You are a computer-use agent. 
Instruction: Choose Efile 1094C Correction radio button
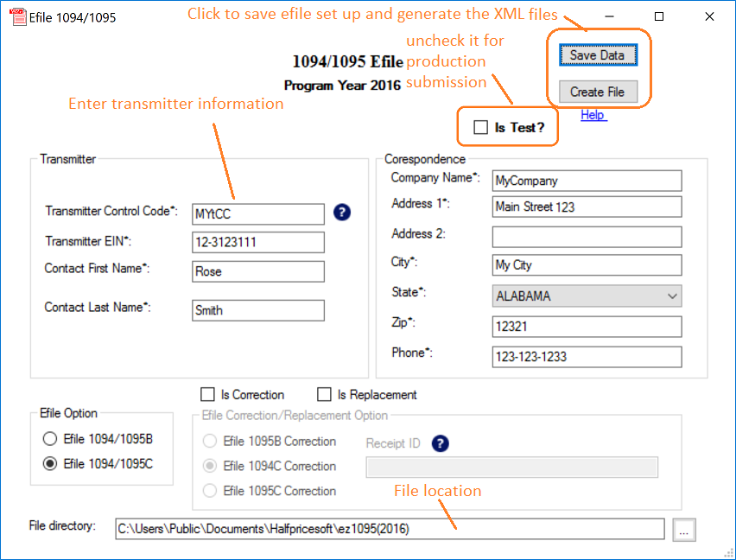click(209, 466)
